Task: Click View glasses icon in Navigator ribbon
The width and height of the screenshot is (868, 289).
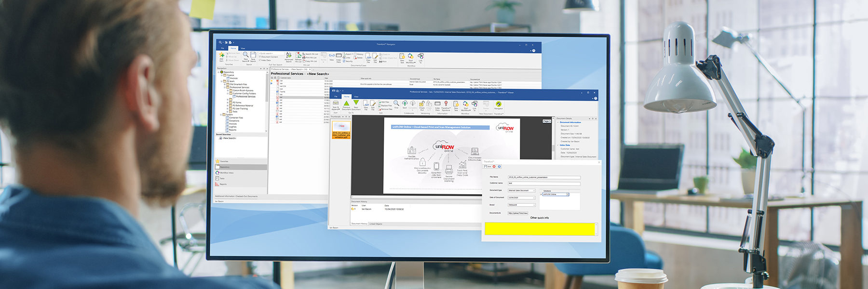Action: click(x=332, y=55)
